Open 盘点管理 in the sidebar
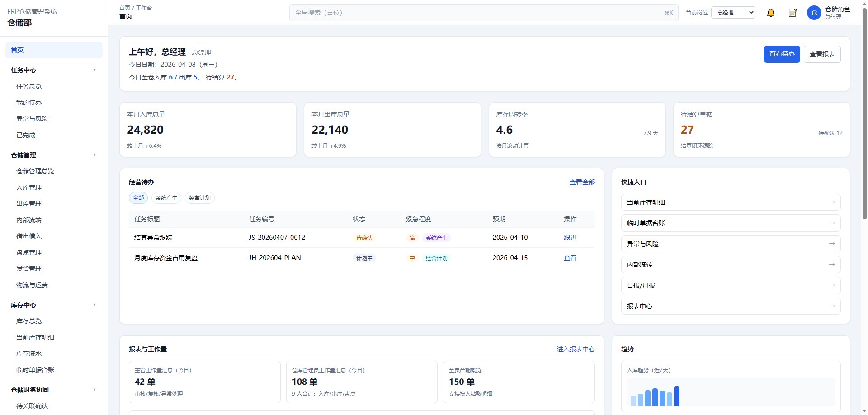The width and height of the screenshot is (868, 415). coord(54,252)
